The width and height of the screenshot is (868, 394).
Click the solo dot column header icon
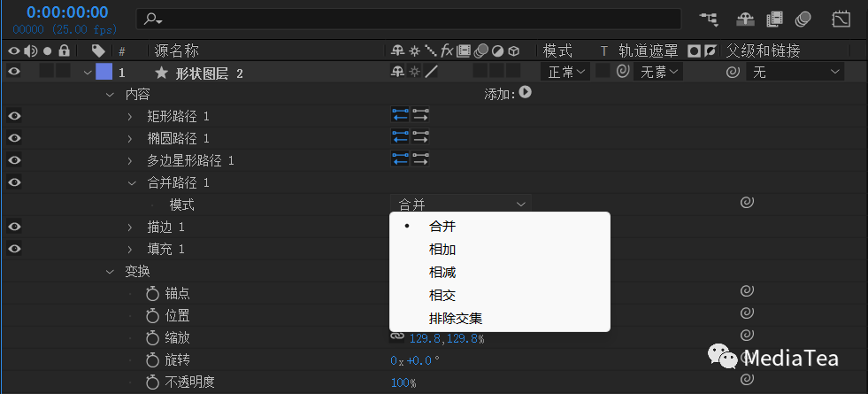[x=48, y=51]
